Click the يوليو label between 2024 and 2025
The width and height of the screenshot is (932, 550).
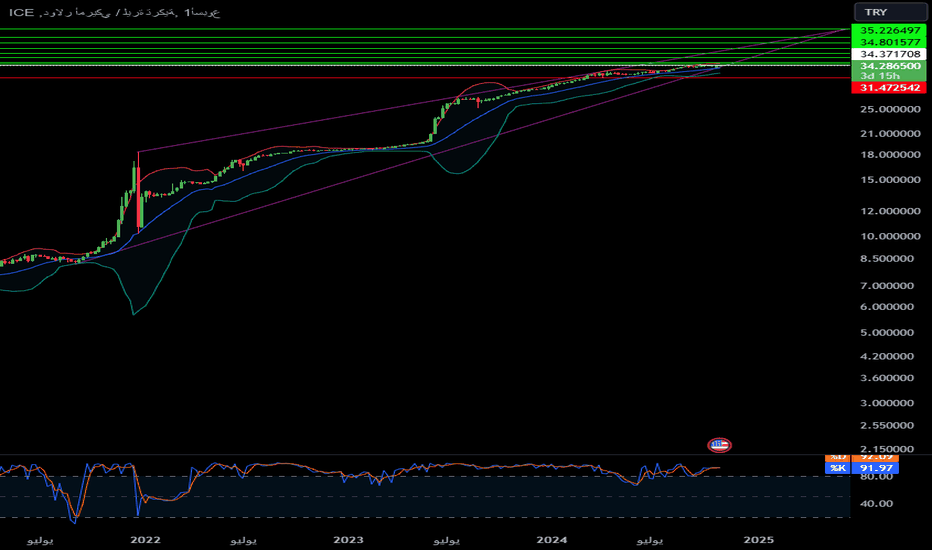[x=650, y=540]
